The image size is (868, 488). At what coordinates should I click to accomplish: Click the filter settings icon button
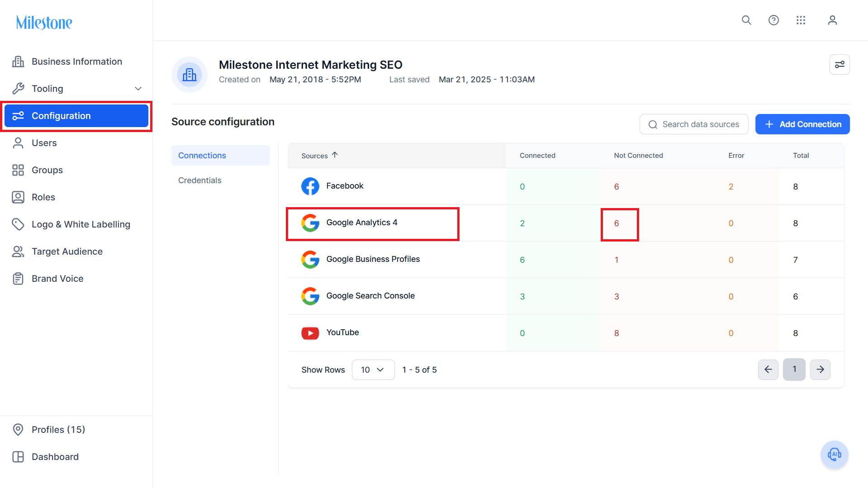point(840,65)
